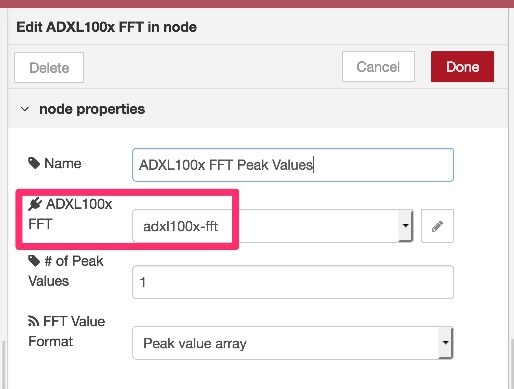Focus the Name input field
Screen dimensions: 514x389
(293, 165)
